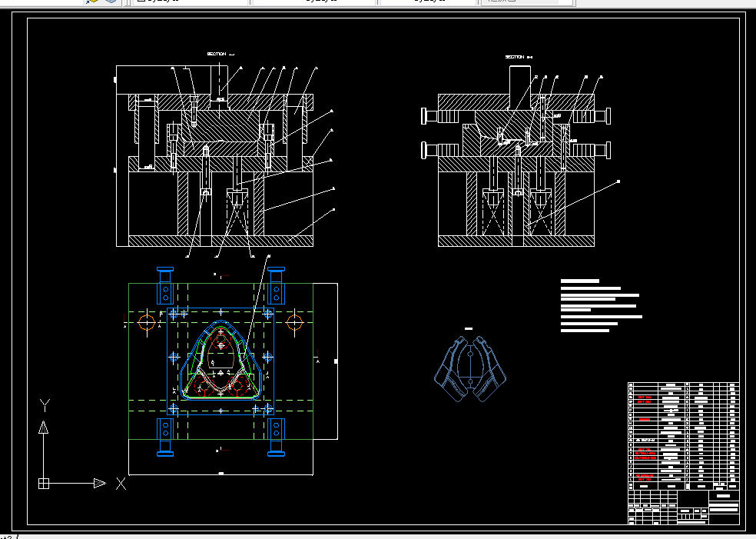Screen dimensions: 756x539
Task: Select the SECTION label above the left sectional view
Action: pos(220,54)
